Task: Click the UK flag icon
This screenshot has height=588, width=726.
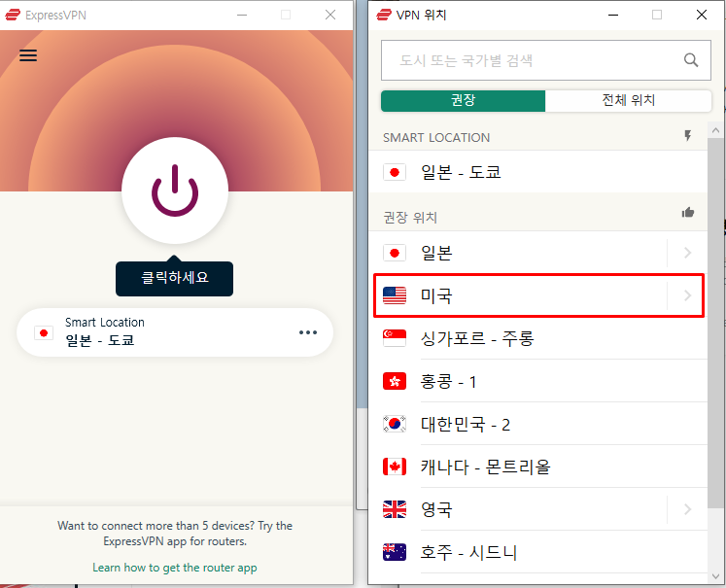Action: 395,509
